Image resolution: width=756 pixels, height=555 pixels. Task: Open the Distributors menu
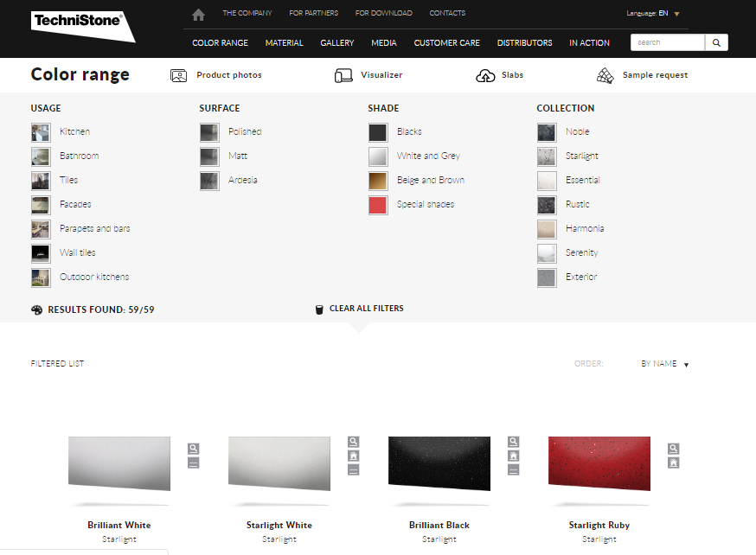[x=524, y=43]
